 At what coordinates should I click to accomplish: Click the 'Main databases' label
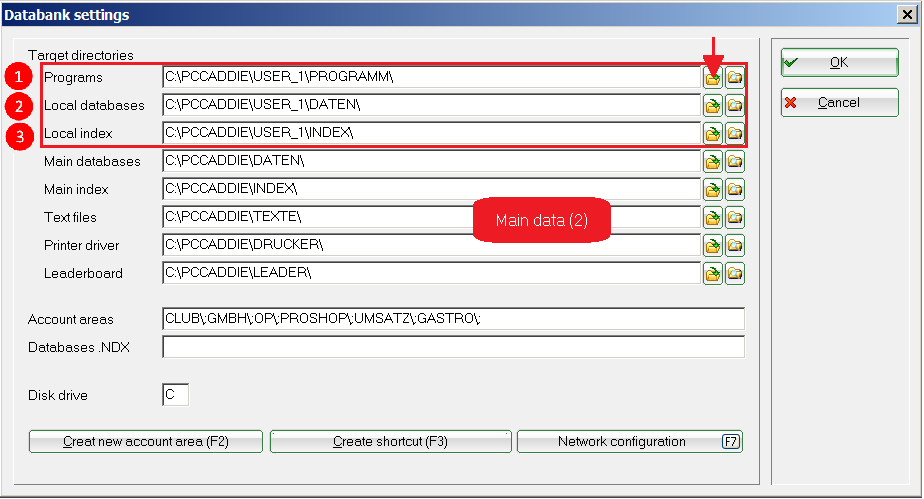(92, 161)
